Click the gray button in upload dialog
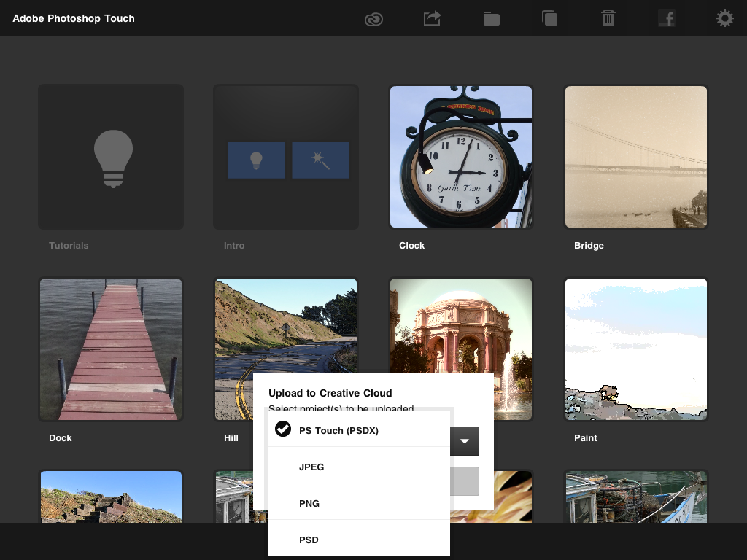The width and height of the screenshot is (747, 560). click(465, 481)
